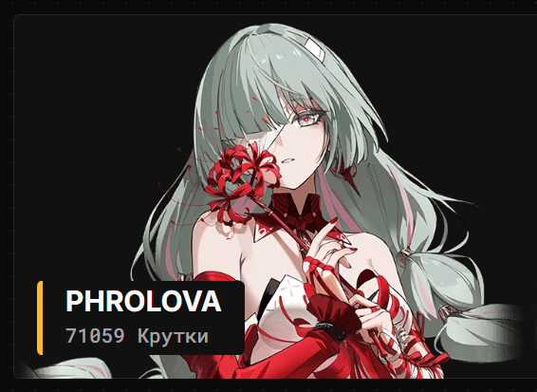
Task: Click the red triangular earring
Action: tap(347, 177)
